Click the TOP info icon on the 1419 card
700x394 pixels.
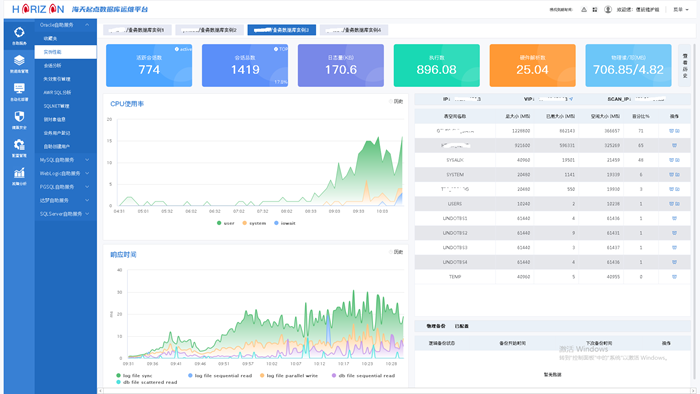tap(276, 49)
